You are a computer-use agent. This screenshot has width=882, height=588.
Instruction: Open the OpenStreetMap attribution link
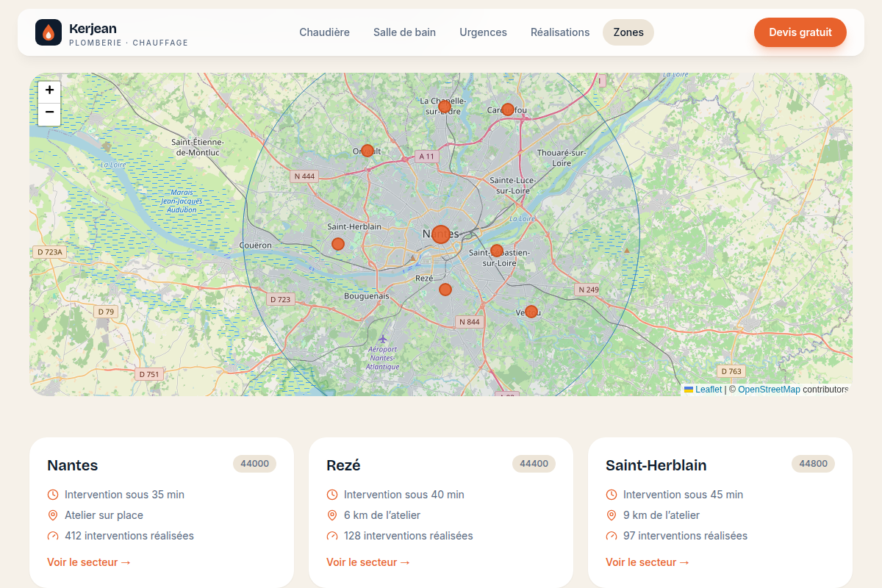point(769,390)
